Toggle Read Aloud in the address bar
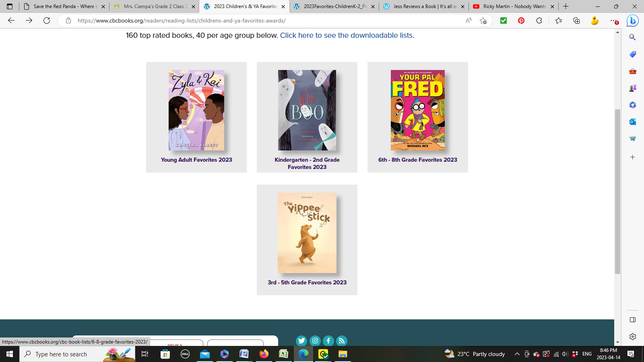 [x=469, y=21]
